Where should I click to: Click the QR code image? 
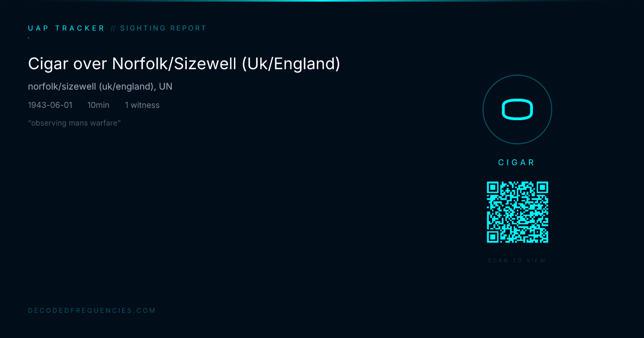click(x=517, y=212)
